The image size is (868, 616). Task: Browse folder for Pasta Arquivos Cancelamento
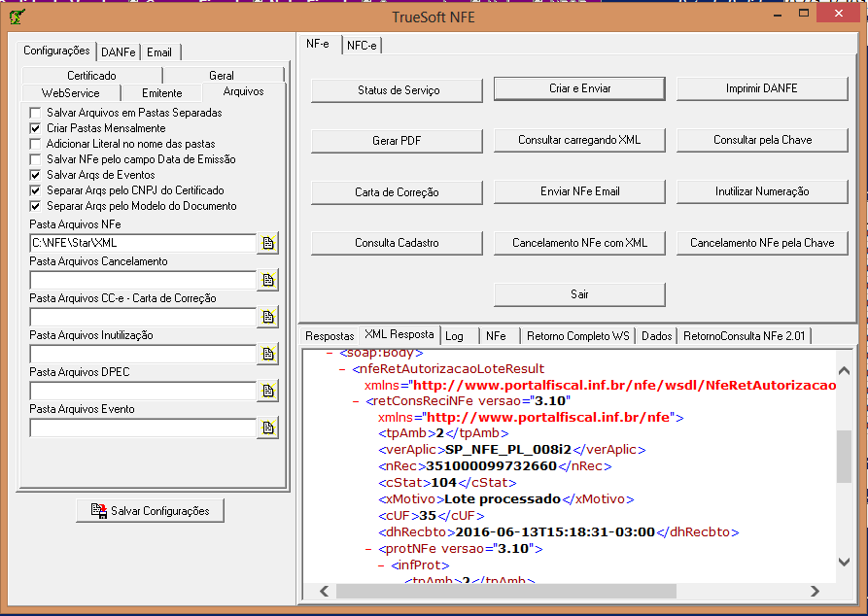tap(268, 280)
